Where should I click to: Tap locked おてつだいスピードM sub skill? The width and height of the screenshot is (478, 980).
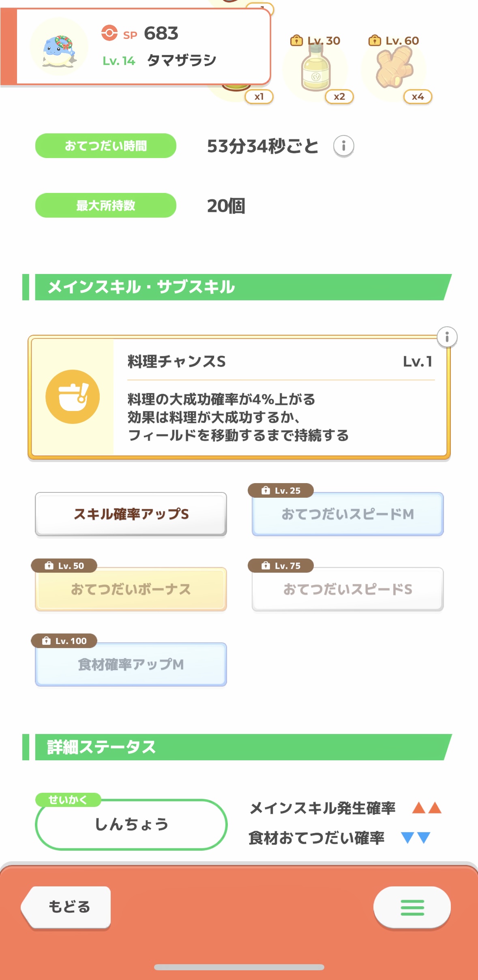[x=347, y=514]
